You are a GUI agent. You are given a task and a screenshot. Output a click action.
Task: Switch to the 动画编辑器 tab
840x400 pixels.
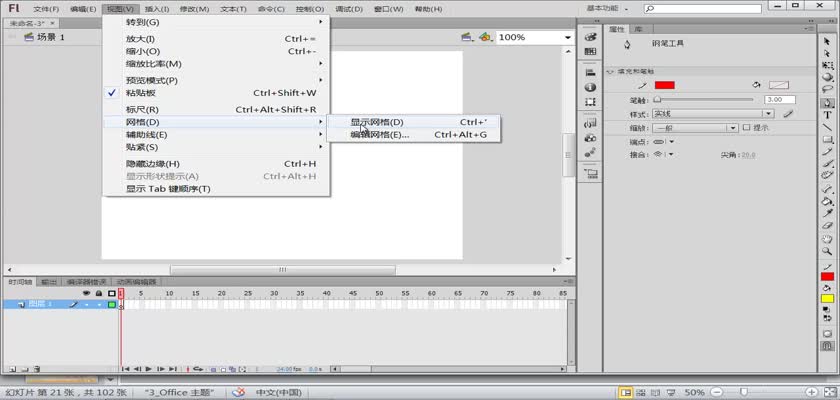[137, 282]
